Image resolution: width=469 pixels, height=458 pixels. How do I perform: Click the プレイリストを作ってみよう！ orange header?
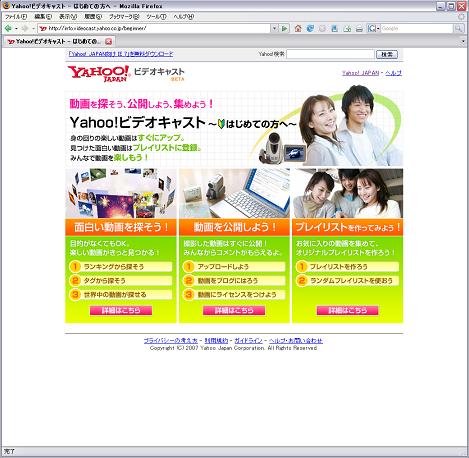pyautogui.click(x=348, y=227)
